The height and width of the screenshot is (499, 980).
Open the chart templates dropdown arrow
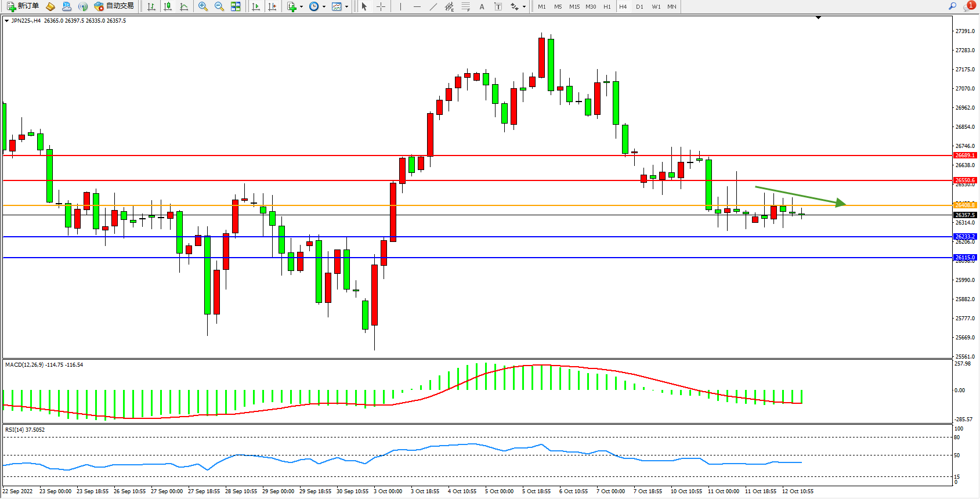coord(346,7)
